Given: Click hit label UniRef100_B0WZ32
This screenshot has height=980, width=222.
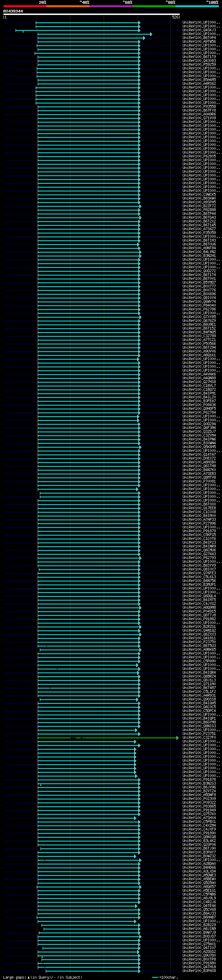Looking at the screenshot, I should (x=199, y=856).
